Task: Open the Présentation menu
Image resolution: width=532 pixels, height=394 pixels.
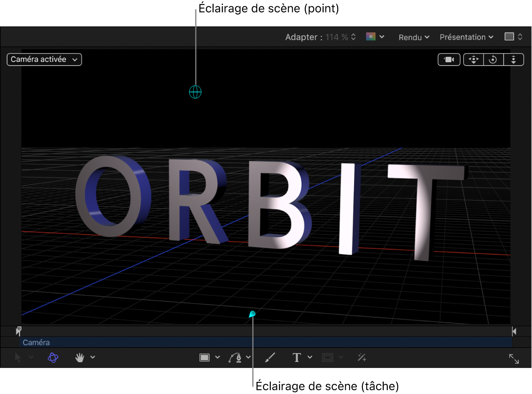Action: click(466, 37)
